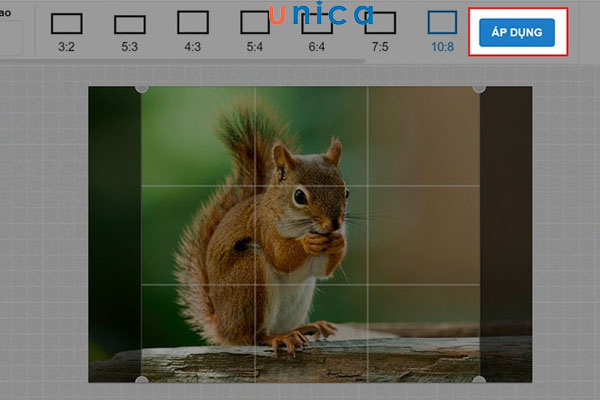Screen dimensions: 600x400
Task: Select the highlighted 10:8 ratio preset
Action: [x=442, y=31]
